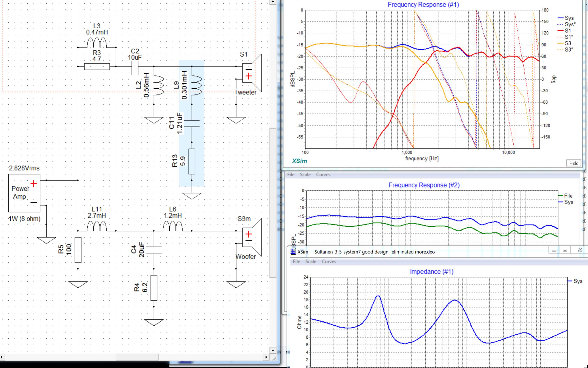Maximize the XSim Impedance window
588x368 pixels.
click(565, 250)
